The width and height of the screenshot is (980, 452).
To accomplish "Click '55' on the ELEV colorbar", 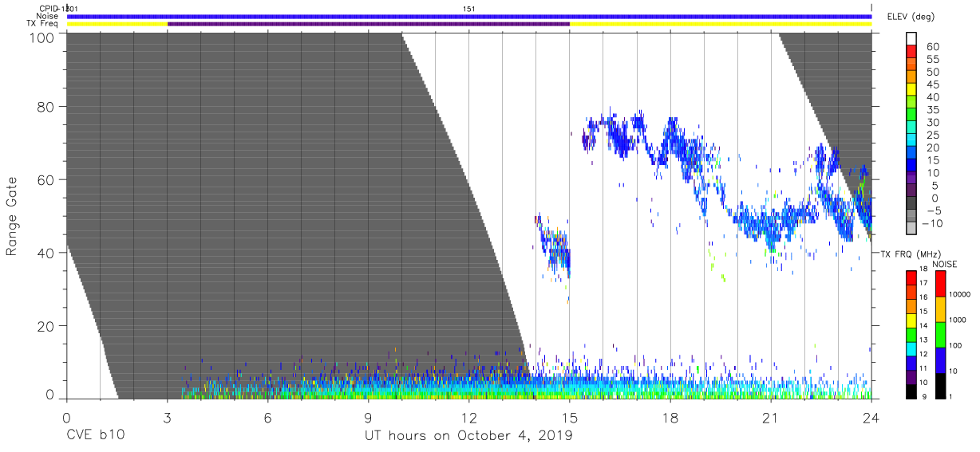I will pyautogui.click(x=932, y=60).
